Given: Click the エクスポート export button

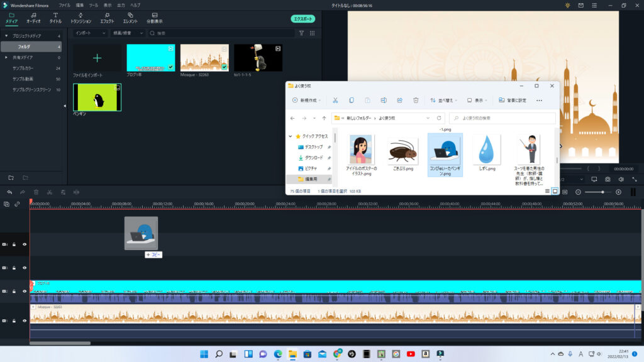Looking at the screenshot, I should click(303, 19).
